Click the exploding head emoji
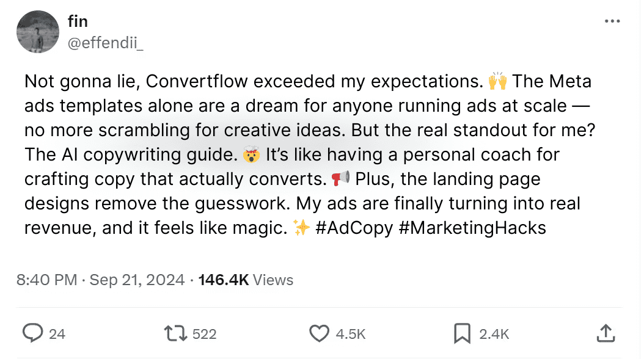This screenshot has height=359, width=644. click(251, 155)
